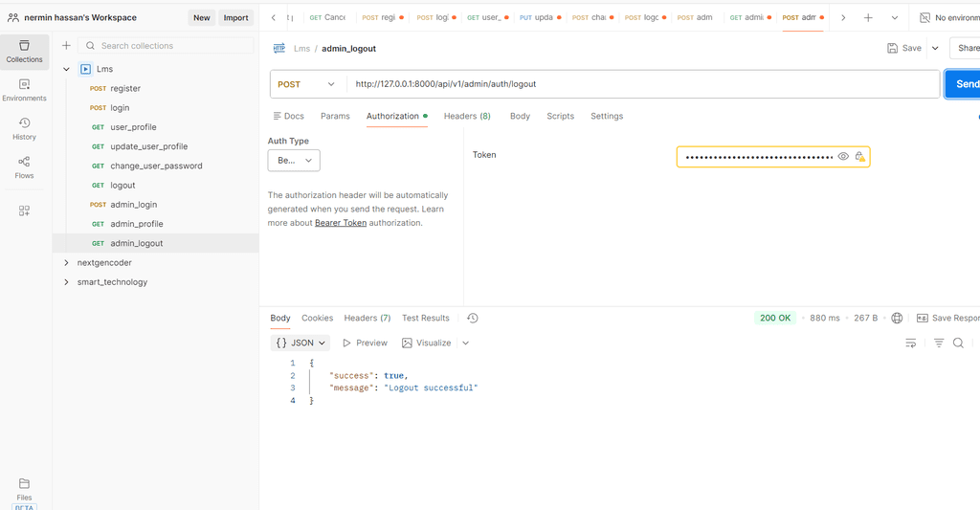Open the Environments sidebar panel
This screenshot has height=510, width=980.
coord(24,89)
